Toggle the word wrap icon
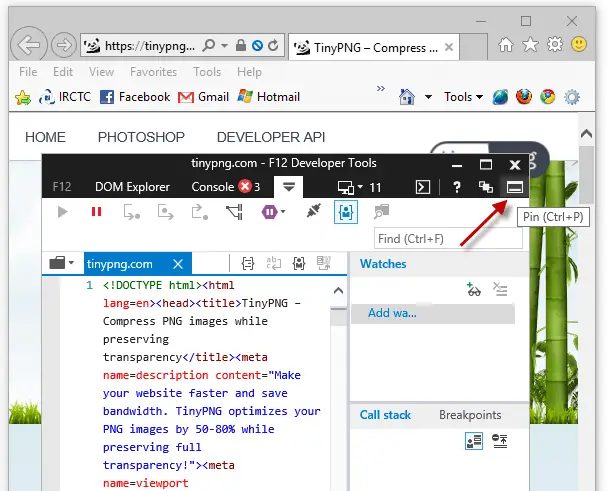The image size is (607, 491). [273, 263]
